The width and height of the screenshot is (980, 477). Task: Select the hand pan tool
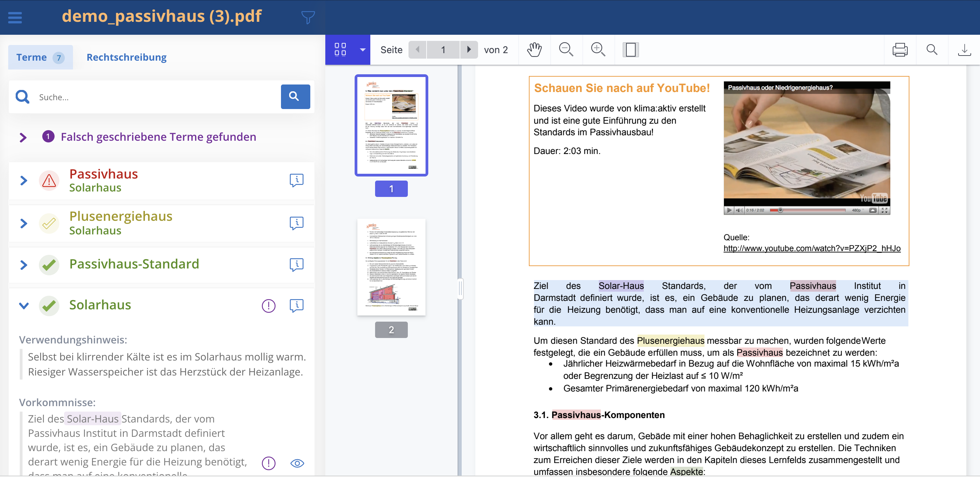534,50
